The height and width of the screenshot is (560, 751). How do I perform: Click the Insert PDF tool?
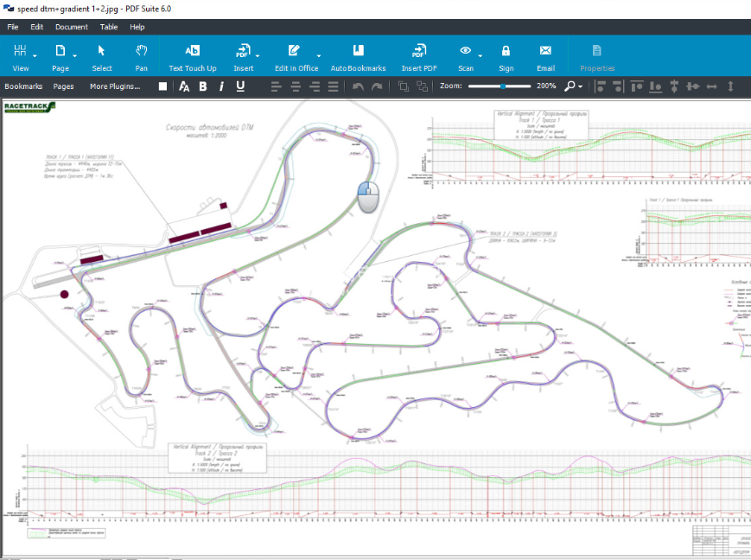pos(419,57)
